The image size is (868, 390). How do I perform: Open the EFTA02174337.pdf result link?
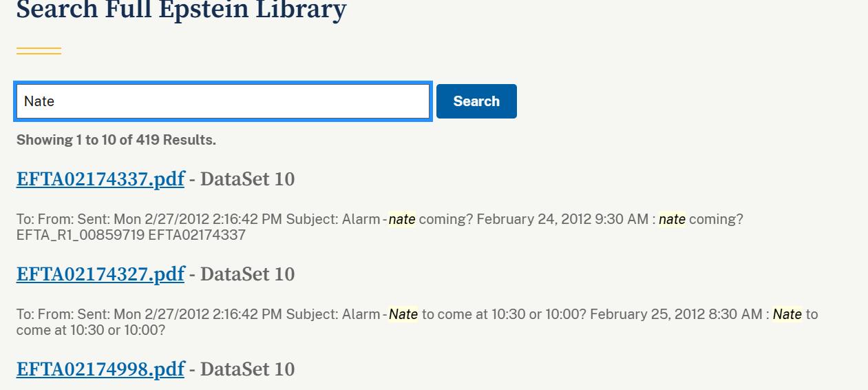point(100,179)
